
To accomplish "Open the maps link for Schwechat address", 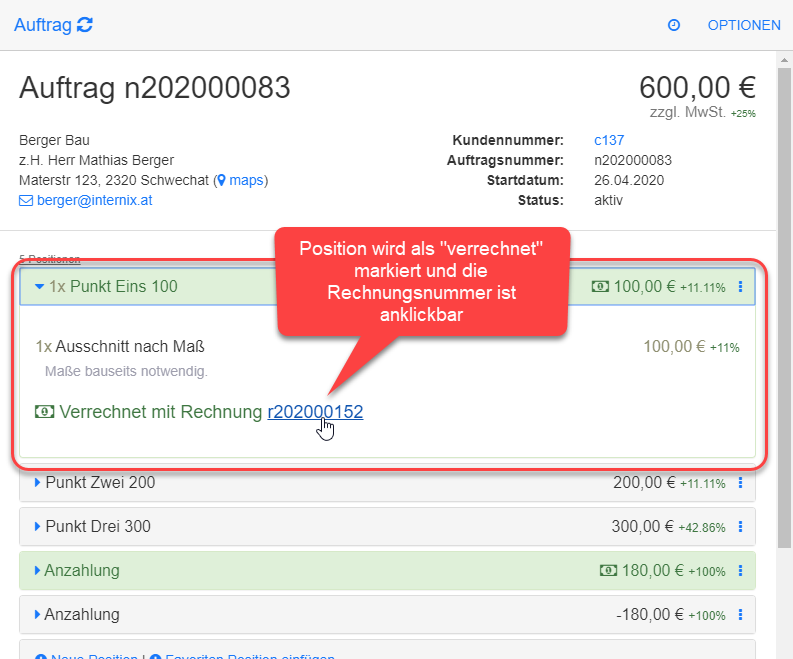I will 246,180.
